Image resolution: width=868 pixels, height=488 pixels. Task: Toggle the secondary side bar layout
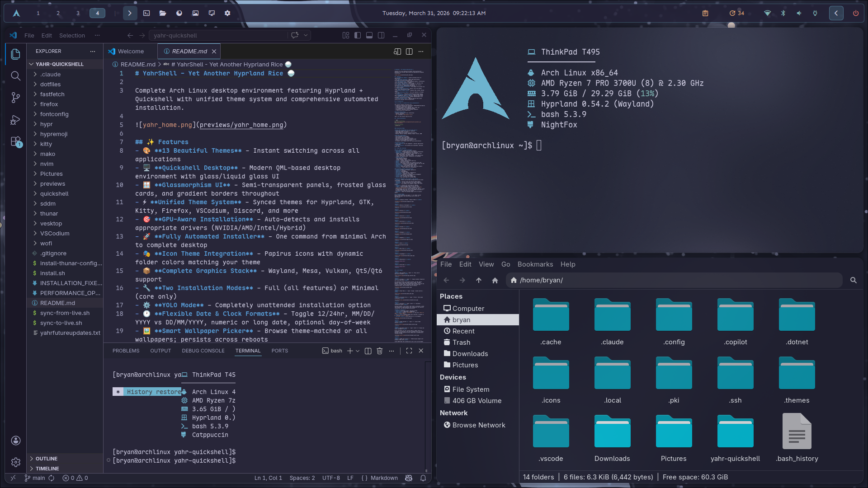[x=381, y=35]
